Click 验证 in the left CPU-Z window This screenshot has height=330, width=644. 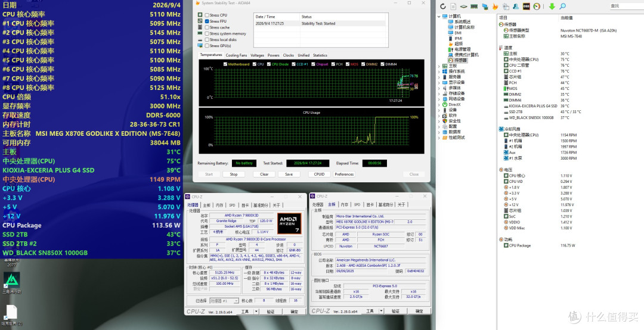[271, 312]
